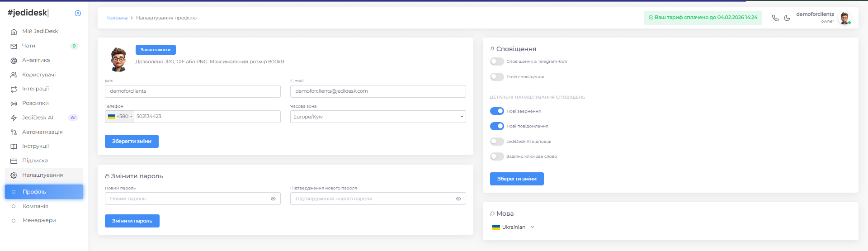The image size is (868, 251).
Task: Click the sidebar collapse circle icon
Action: [78, 13]
